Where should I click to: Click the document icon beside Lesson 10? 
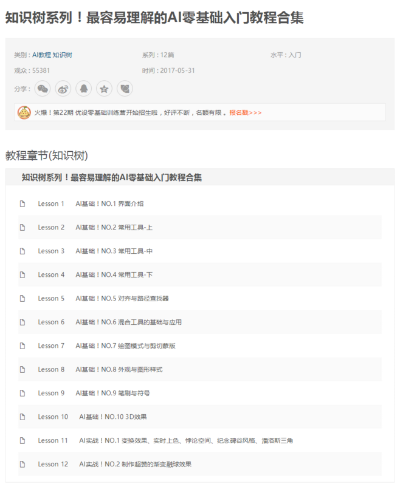(22, 417)
